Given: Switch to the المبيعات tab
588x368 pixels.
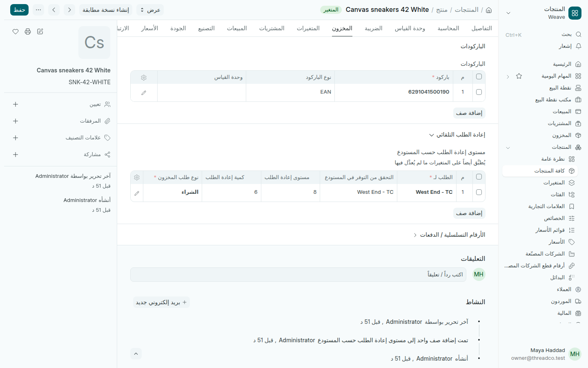Looking at the screenshot, I should click(x=237, y=28).
